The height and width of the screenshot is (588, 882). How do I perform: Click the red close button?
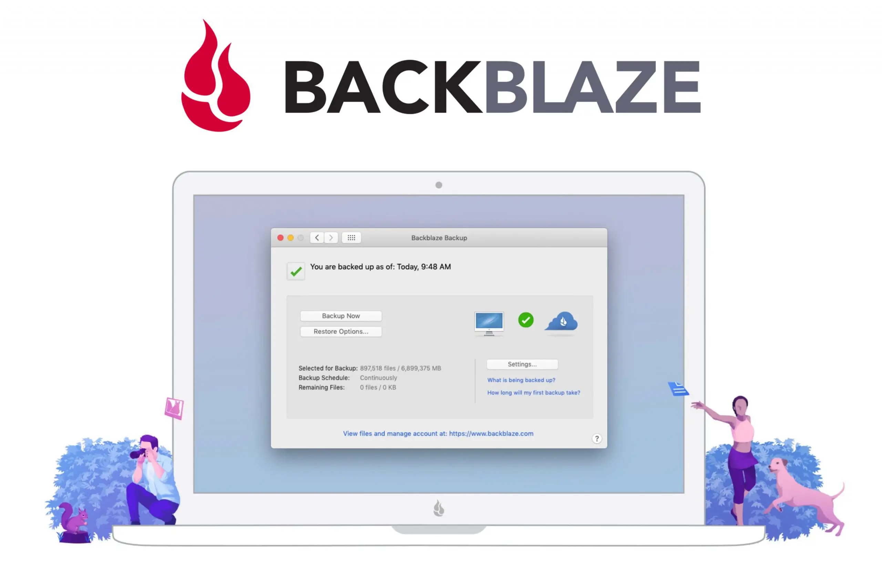[281, 238]
